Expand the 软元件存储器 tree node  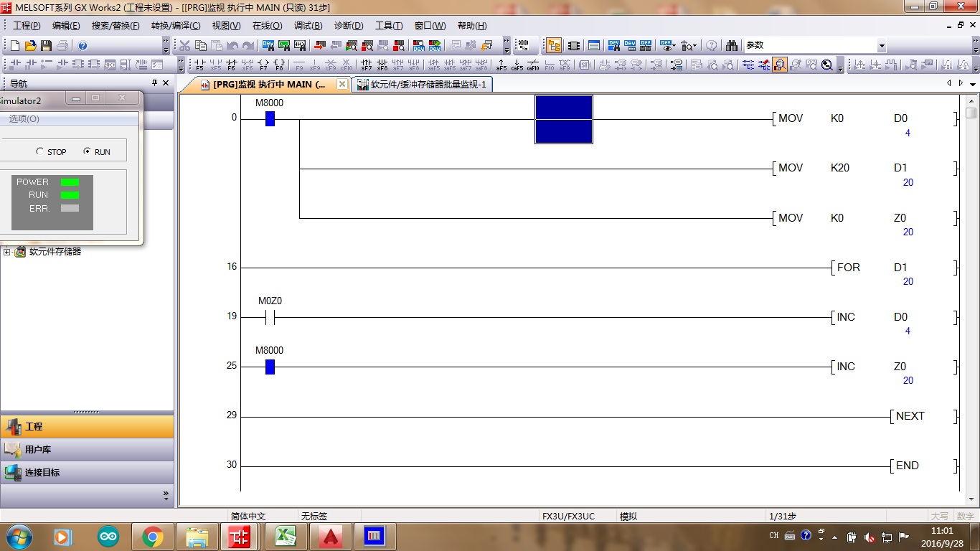[x=7, y=252]
